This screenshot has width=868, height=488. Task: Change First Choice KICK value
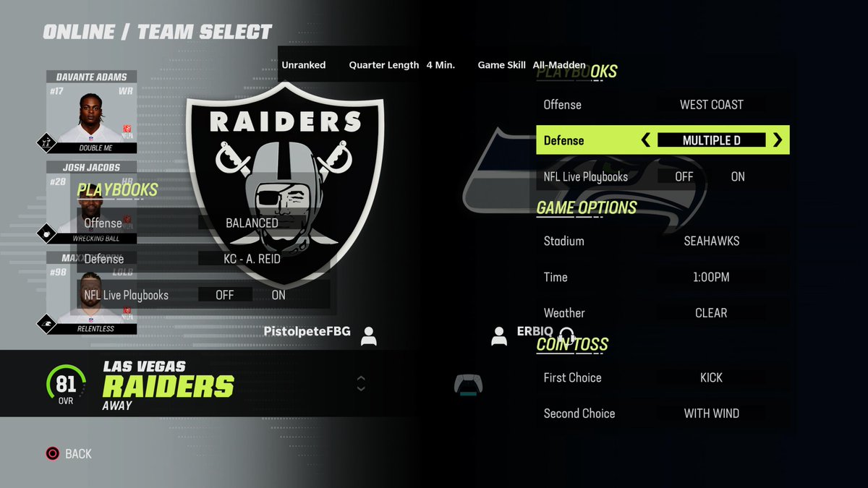(712, 377)
